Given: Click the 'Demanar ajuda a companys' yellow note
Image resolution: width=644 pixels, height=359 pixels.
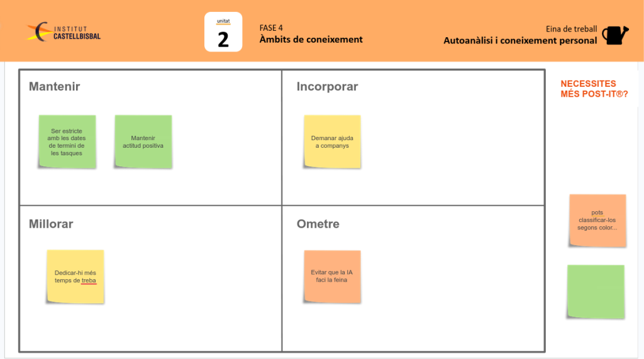Looking at the screenshot, I should click(332, 142).
